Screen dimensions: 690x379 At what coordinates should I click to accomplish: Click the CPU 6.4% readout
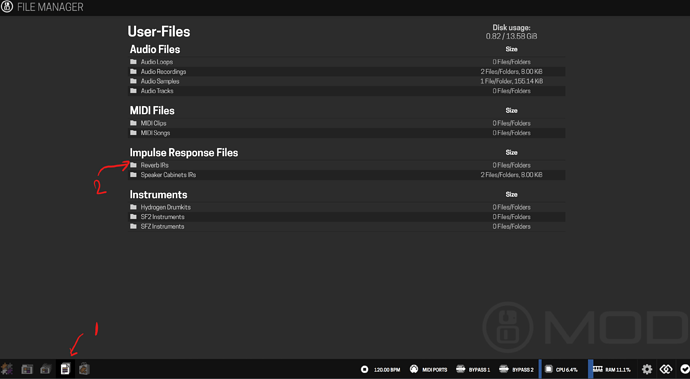(566, 370)
